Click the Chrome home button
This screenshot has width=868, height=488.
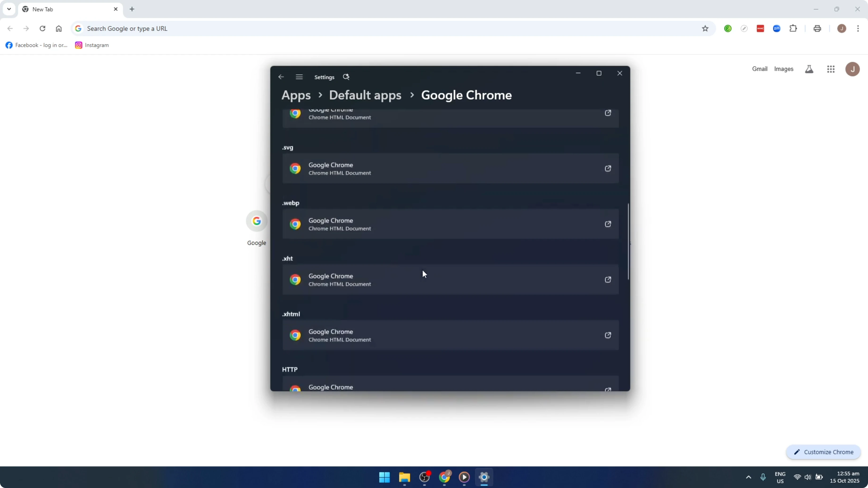(59, 29)
